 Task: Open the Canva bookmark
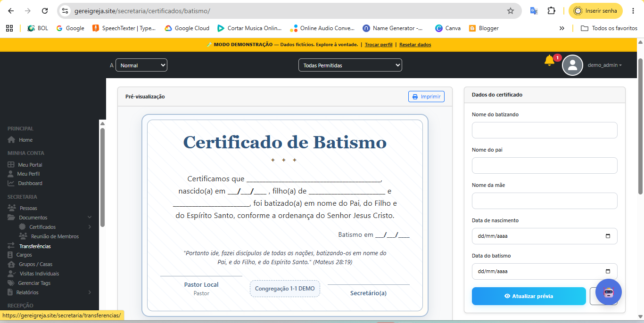448,28
